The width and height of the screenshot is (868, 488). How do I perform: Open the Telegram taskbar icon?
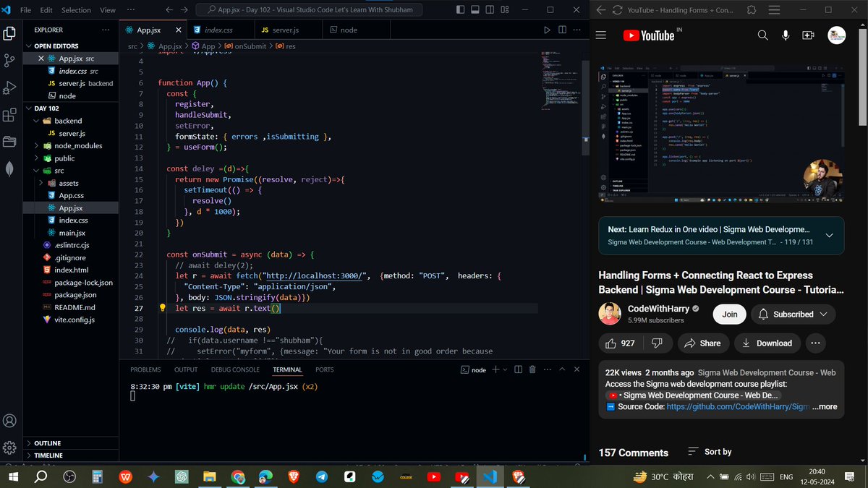click(x=321, y=477)
